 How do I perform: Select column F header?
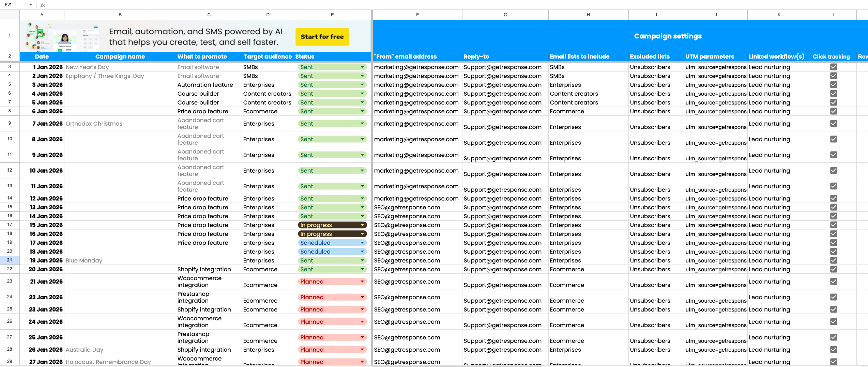tap(417, 15)
